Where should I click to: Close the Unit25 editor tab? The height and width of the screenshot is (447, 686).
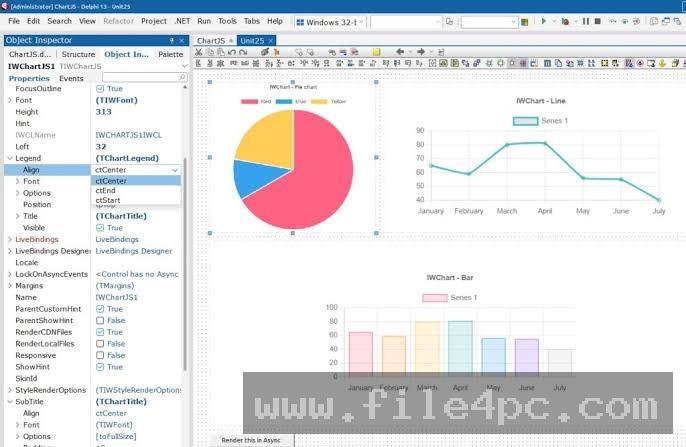(x=271, y=41)
